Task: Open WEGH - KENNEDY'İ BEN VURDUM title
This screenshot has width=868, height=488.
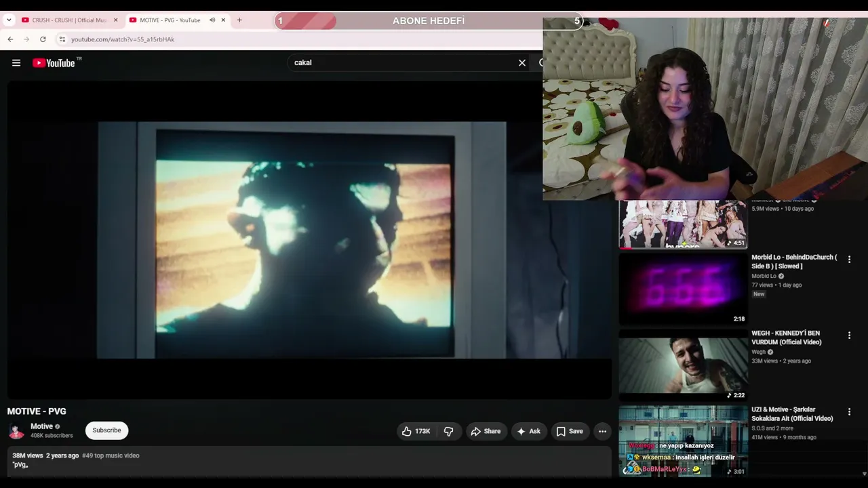Action: point(787,338)
